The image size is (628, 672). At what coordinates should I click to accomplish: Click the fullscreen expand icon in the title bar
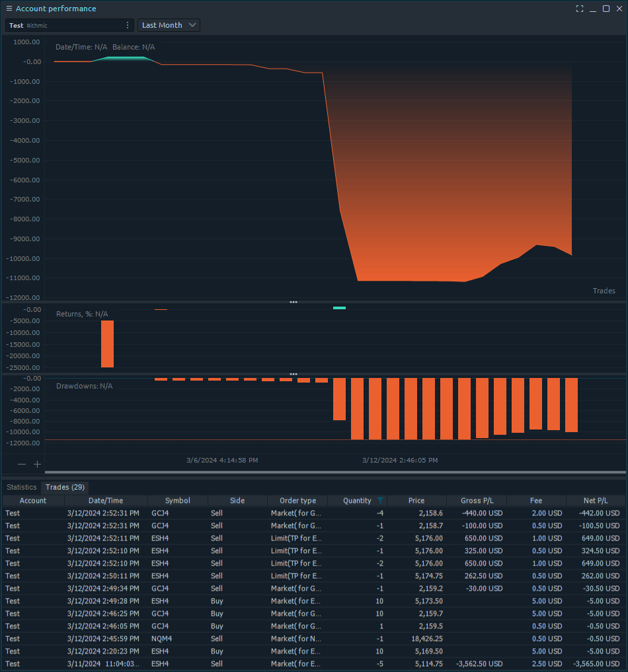pos(580,9)
